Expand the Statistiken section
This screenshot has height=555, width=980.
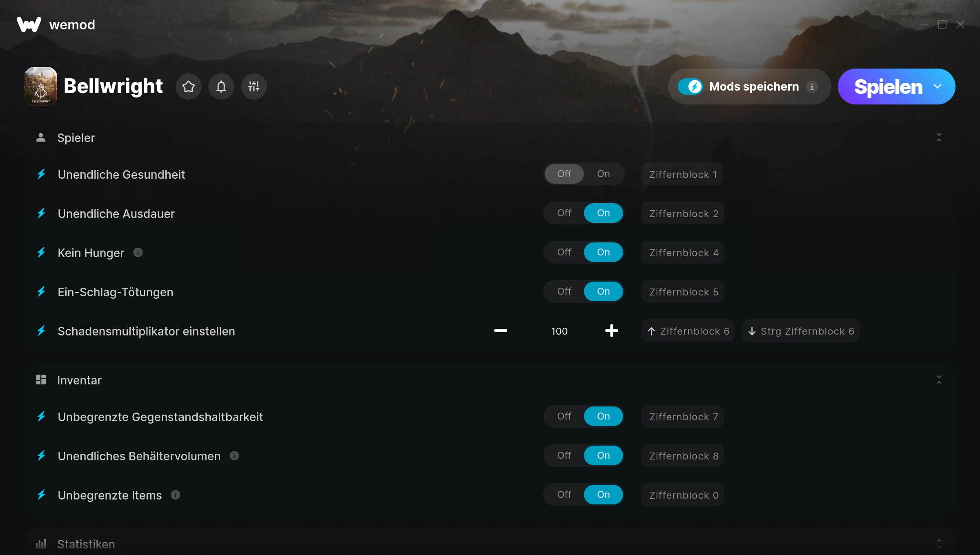coord(939,544)
